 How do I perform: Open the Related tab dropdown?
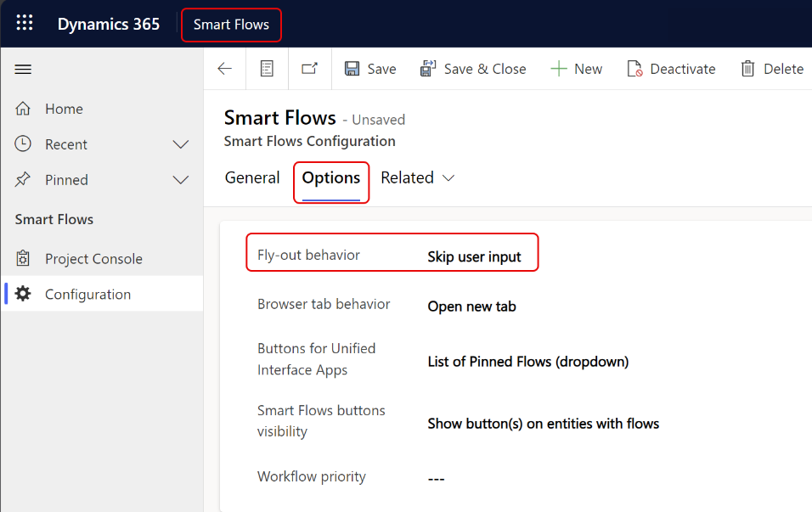click(x=417, y=178)
